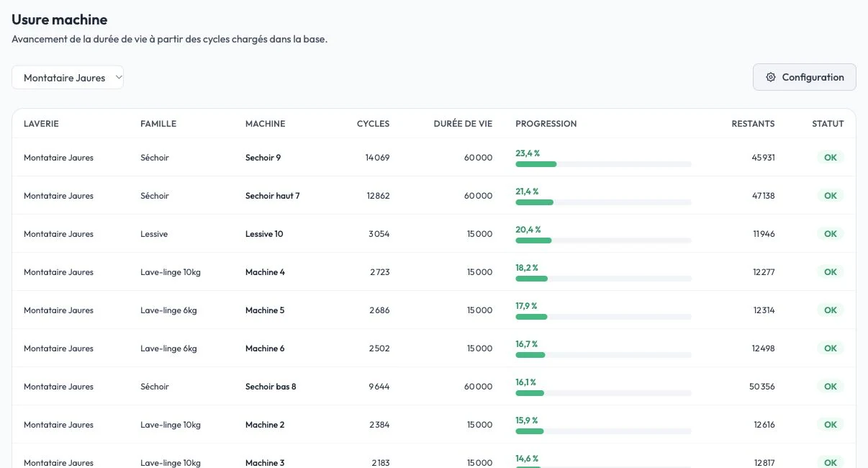Click the gear icon in Configuration button
The image size is (868, 468).
pyautogui.click(x=771, y=77)
